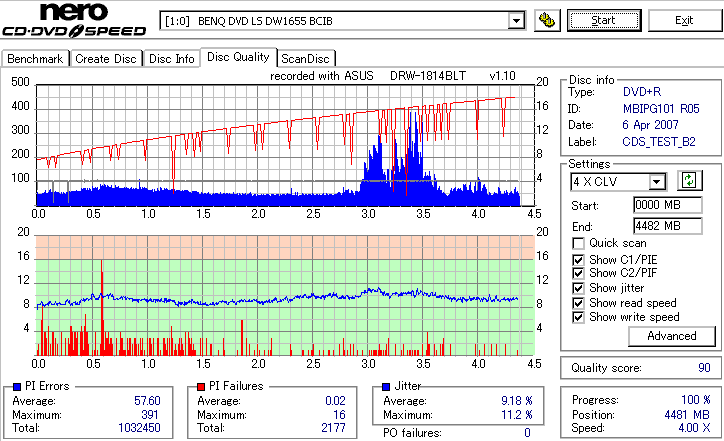The height and width of the screenshot is (441, 724).
Task: Open the Create Disc tab
Action: tap(106, 59)
